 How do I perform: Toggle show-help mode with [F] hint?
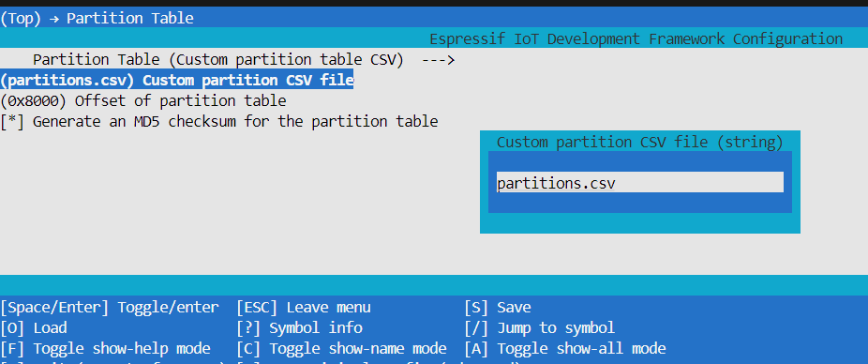click(105, 348)
